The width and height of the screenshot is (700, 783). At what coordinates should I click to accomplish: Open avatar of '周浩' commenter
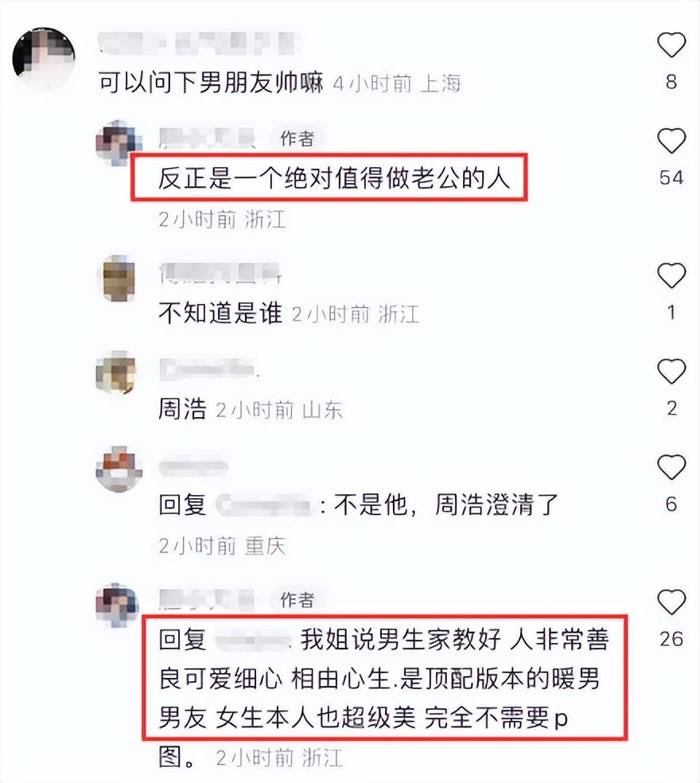[119, 373]
